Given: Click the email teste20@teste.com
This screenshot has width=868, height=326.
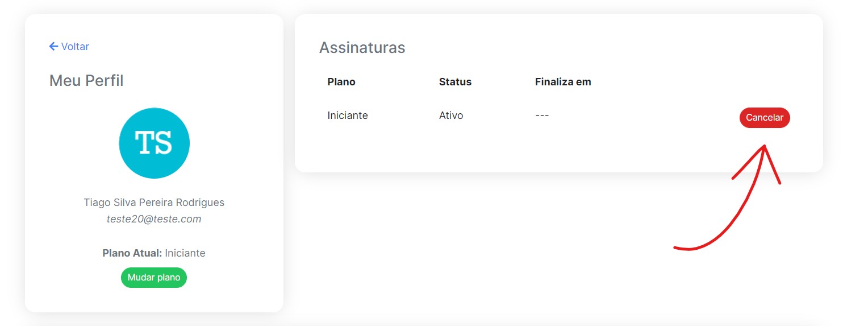Looking at the screenshot, I should 154,219.
